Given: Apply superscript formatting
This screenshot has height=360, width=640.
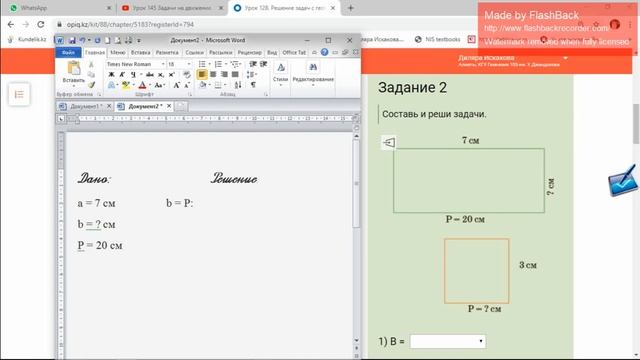Looking at the screenshot, I should coord(171,75).
